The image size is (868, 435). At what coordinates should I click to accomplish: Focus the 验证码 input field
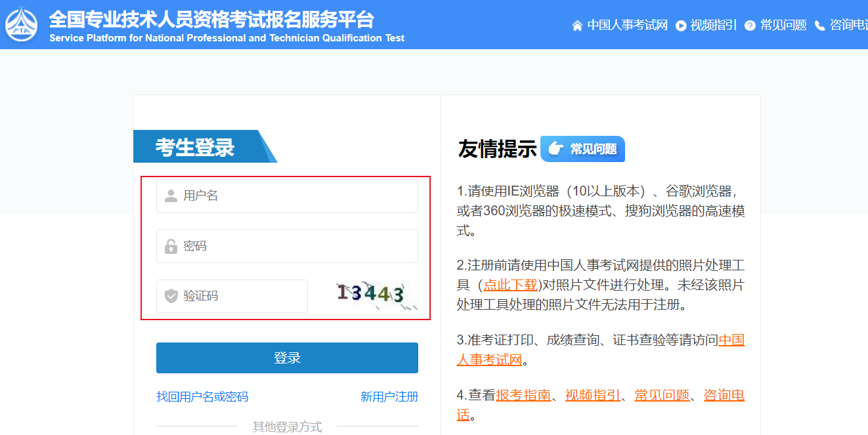[x=243, y=296]
